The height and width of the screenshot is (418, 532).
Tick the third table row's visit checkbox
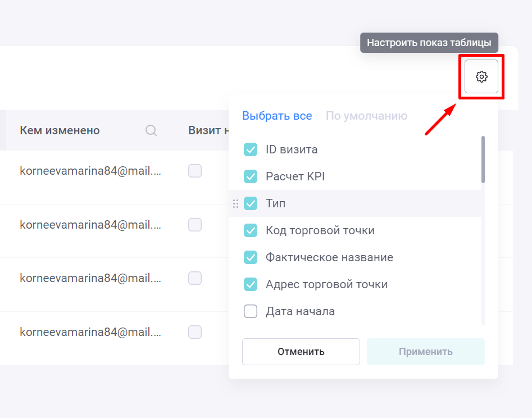tap(195, 278)
